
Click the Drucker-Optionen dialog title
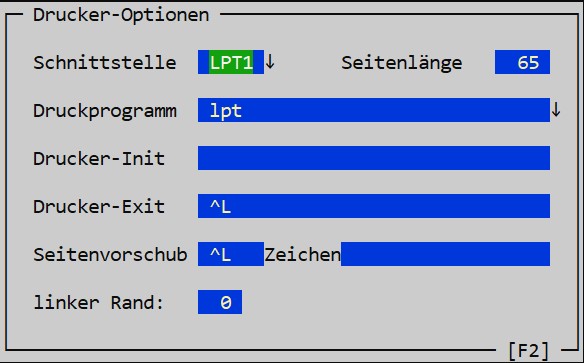tap(121, 15)
